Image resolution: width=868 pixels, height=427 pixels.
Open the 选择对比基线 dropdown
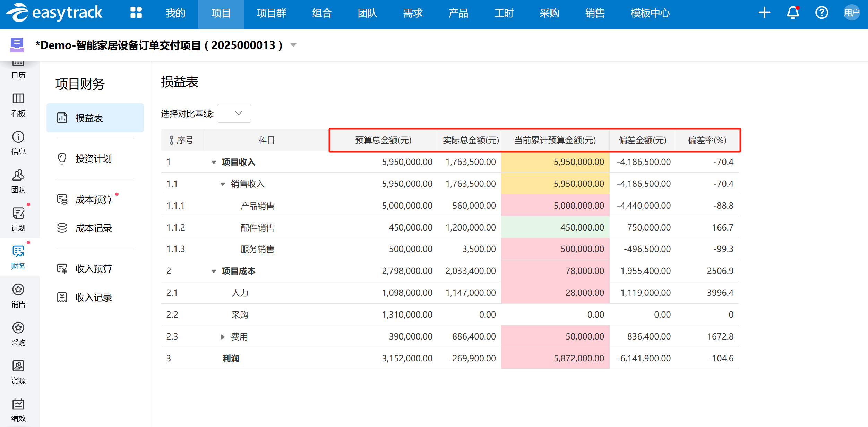(234, 114)
